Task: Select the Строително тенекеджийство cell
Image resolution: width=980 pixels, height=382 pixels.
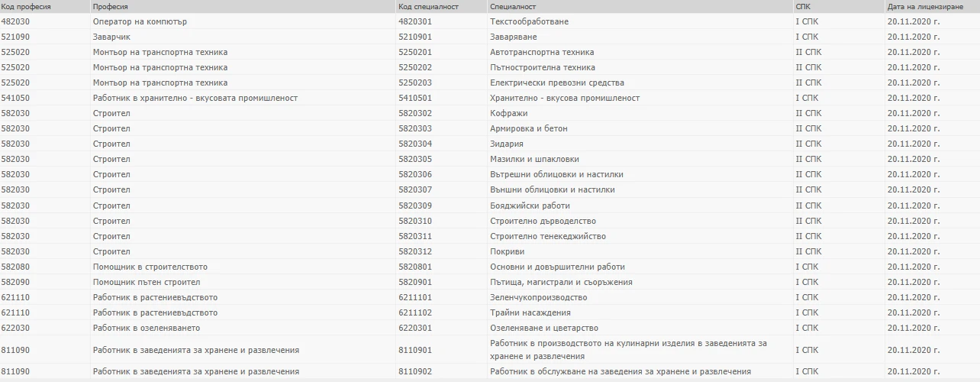Action: point(547,236)
